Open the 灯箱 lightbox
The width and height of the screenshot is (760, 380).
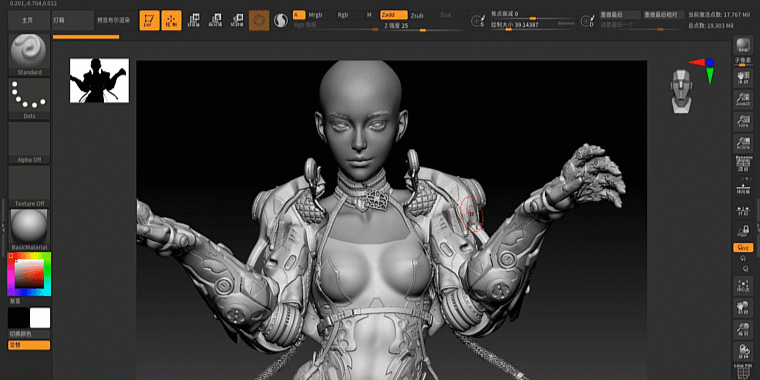coord(73,20)
